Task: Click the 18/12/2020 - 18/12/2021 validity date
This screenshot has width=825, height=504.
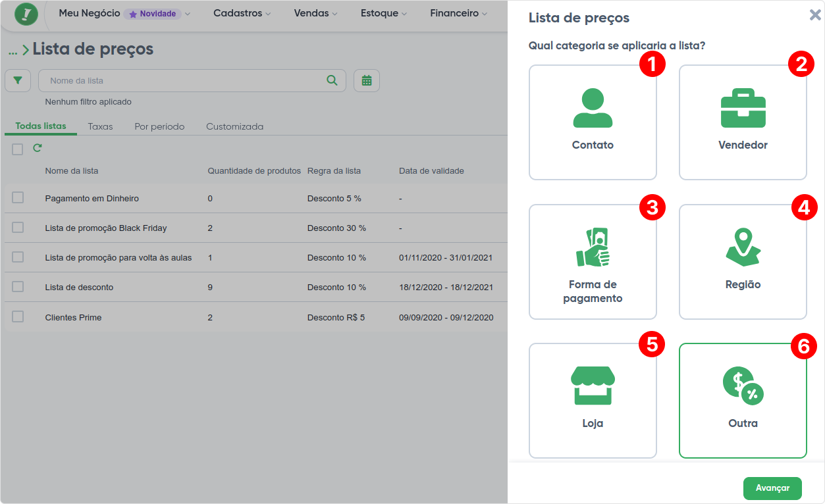Action: [446, 287]
